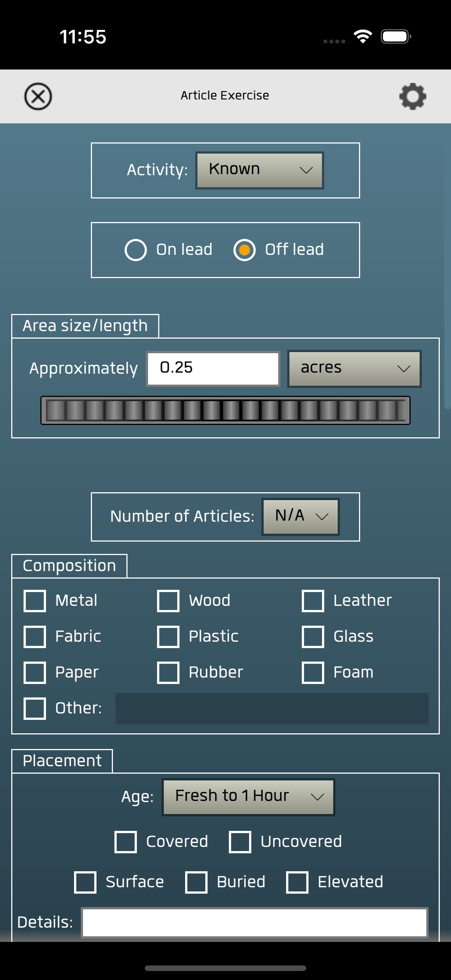The height and width of the screenshot is (980, 451).
Task: Check the Leather composition box
Action: [313, 601]
